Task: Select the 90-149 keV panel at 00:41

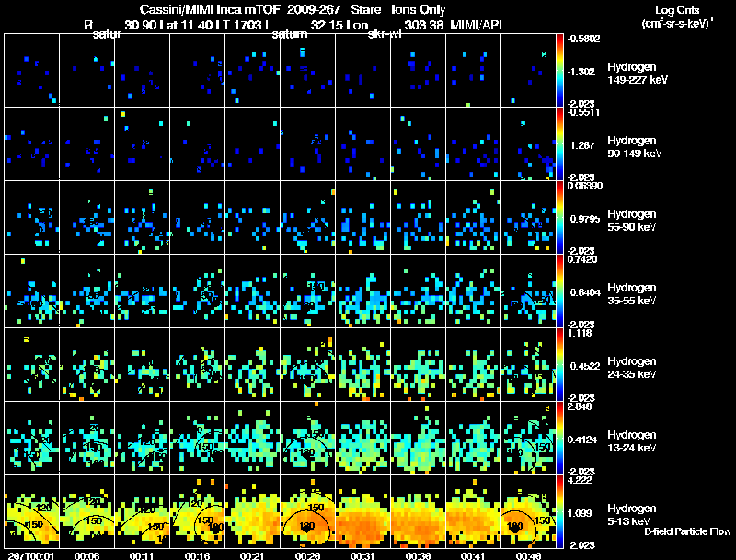Action: point(473,144)
